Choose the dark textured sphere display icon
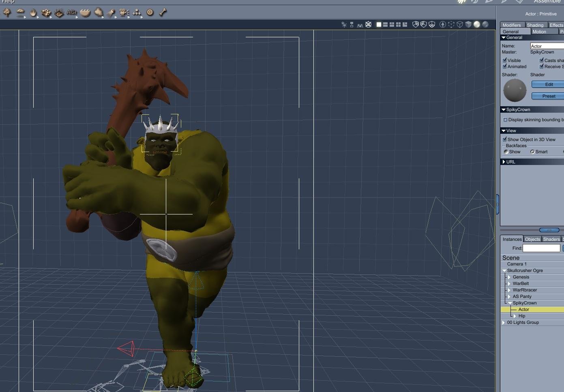Viewport: 564px width, 392px height. point(485,24)
